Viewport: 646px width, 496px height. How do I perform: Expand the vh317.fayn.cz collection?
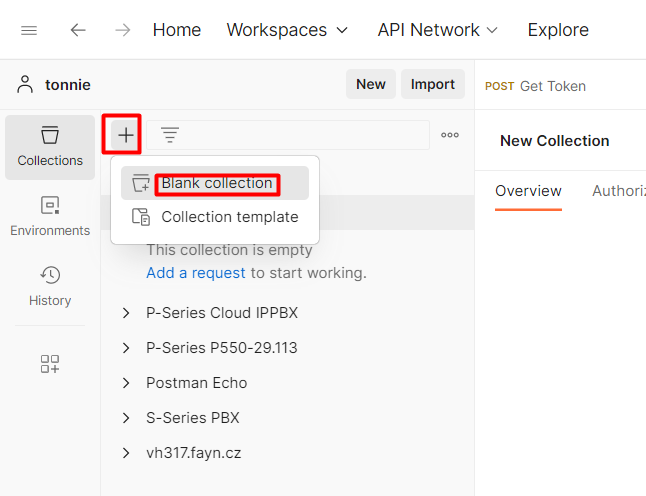(x=126, y=453)
